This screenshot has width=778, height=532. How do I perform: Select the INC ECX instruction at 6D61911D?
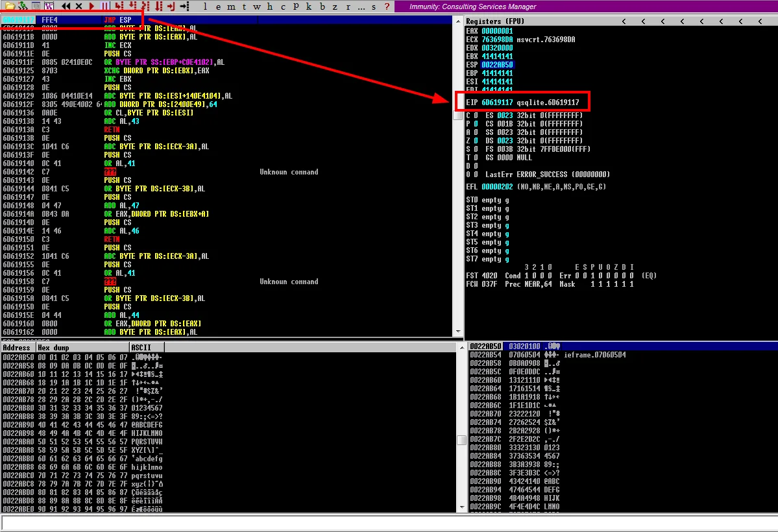coord(227,45)
